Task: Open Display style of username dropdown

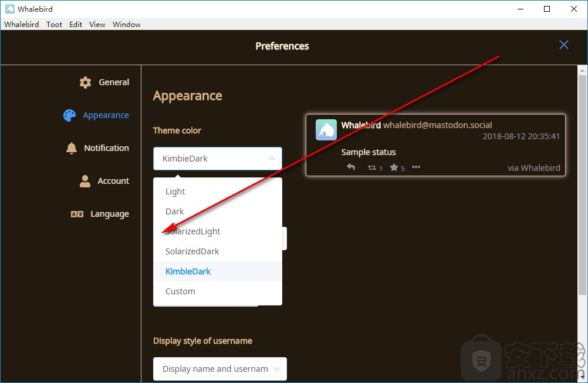Action: (x=220, y=369)
